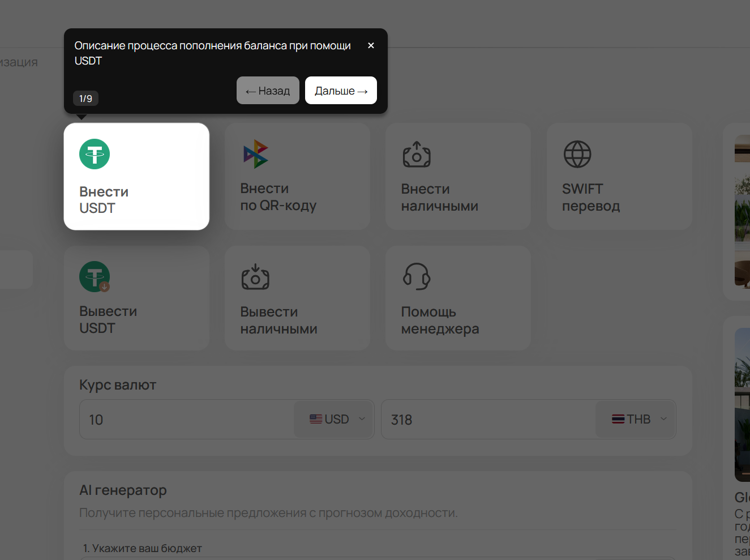Focus the converted amount field showing 318
This screenshot has width=750, height=560.
(488, 420)
